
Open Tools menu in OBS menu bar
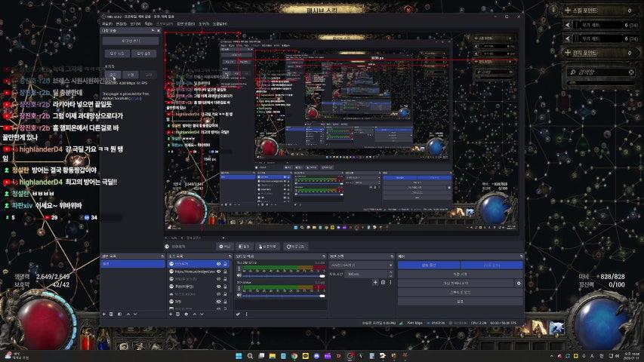[x=204, y=24]
